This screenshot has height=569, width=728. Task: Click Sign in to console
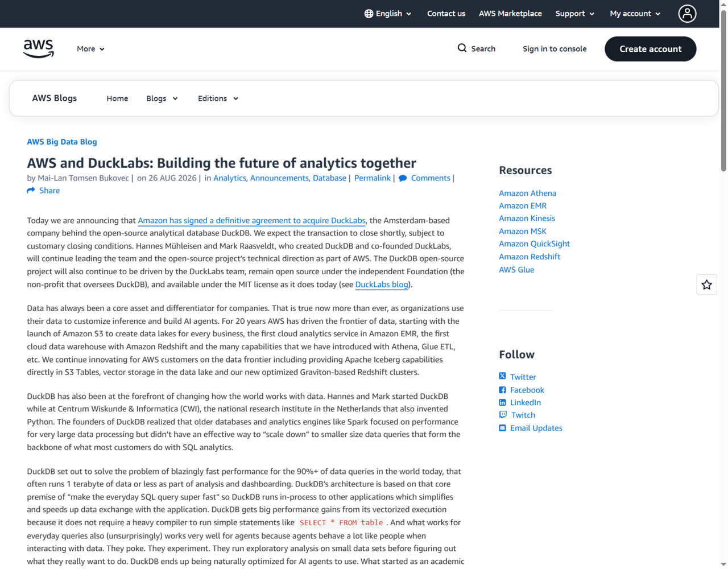click(x=555, y=49)
